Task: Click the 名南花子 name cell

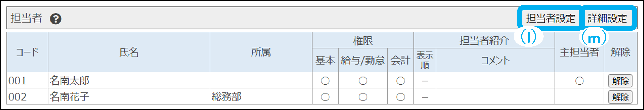Action: pos(69,97)
